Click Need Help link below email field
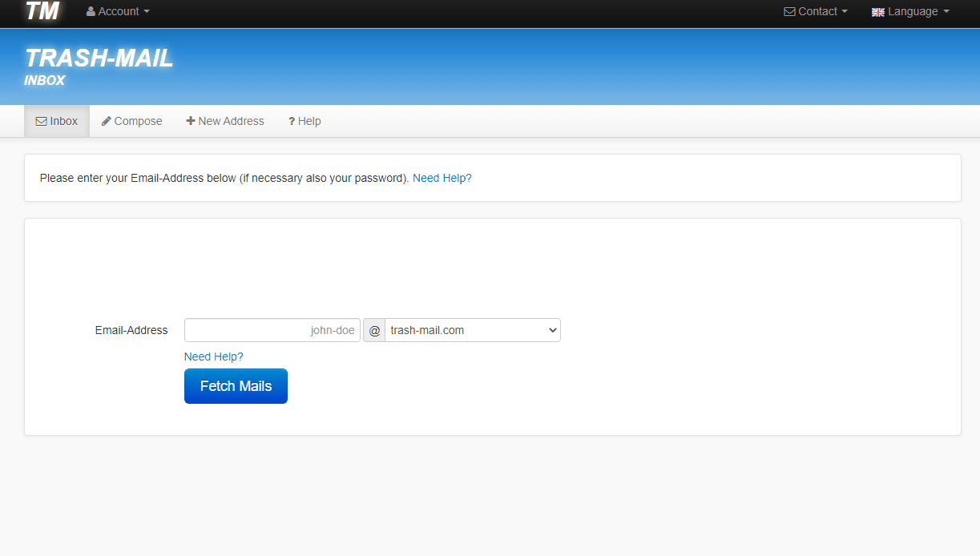 [x=214, y=357]
